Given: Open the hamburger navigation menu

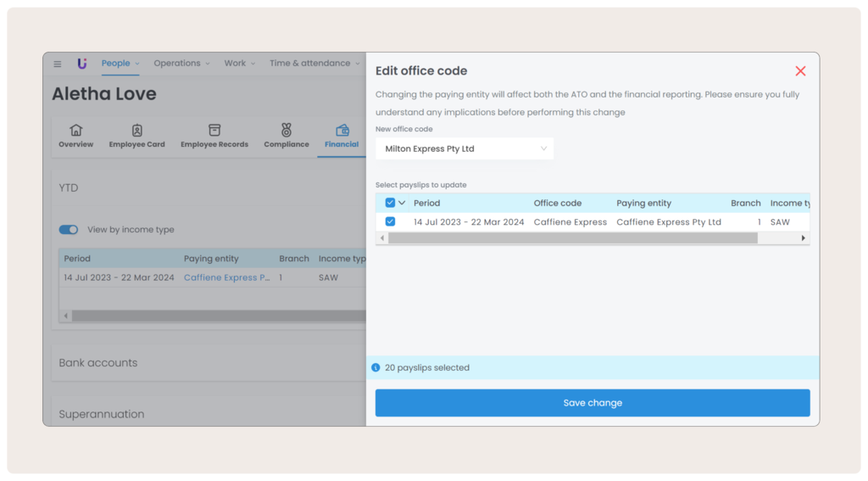Looking at the screenshot, I should (x=58, y=64).
